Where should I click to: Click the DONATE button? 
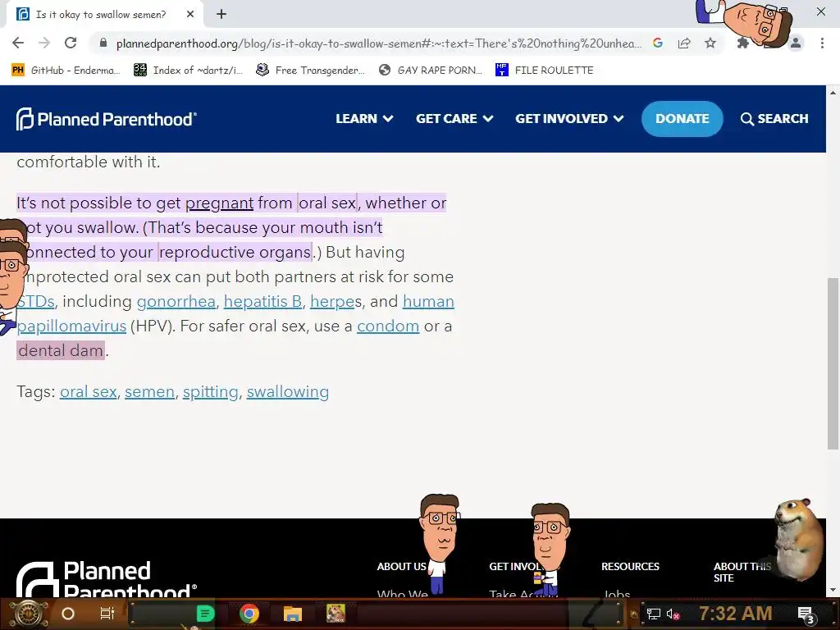click(x=682, y=118)
